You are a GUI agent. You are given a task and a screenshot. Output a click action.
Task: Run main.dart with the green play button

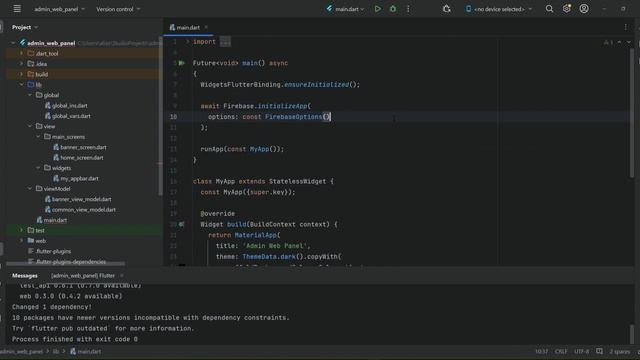[x=378, y=9]
